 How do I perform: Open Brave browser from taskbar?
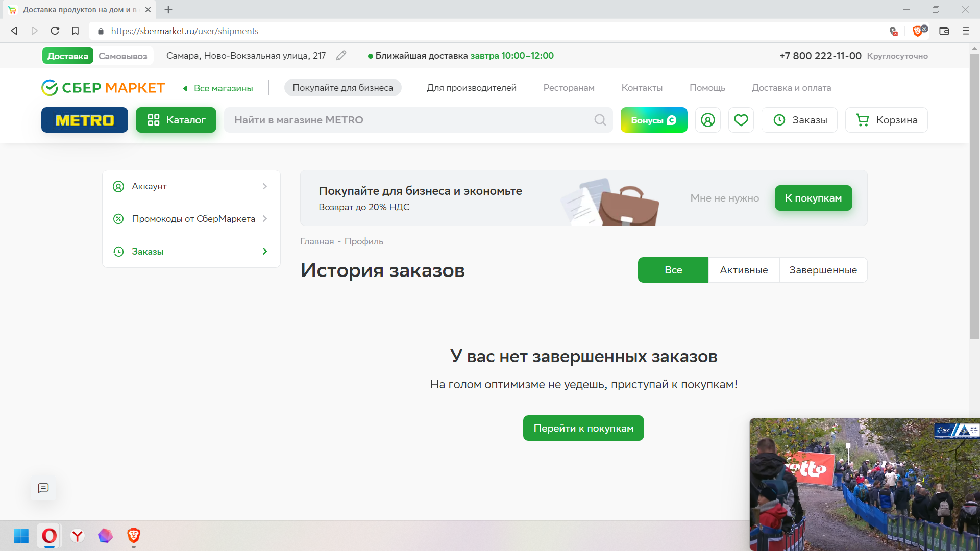pyautogui.click(x=134, y=536)
